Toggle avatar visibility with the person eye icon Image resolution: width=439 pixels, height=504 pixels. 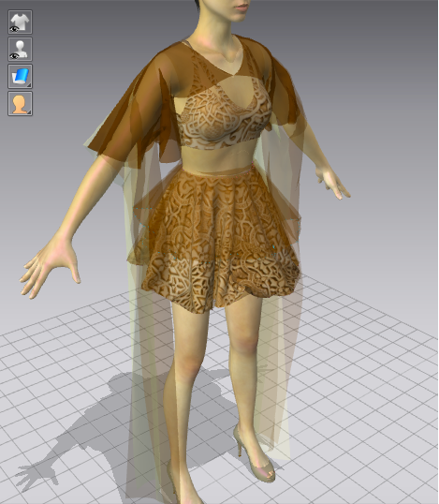(20, 49)
